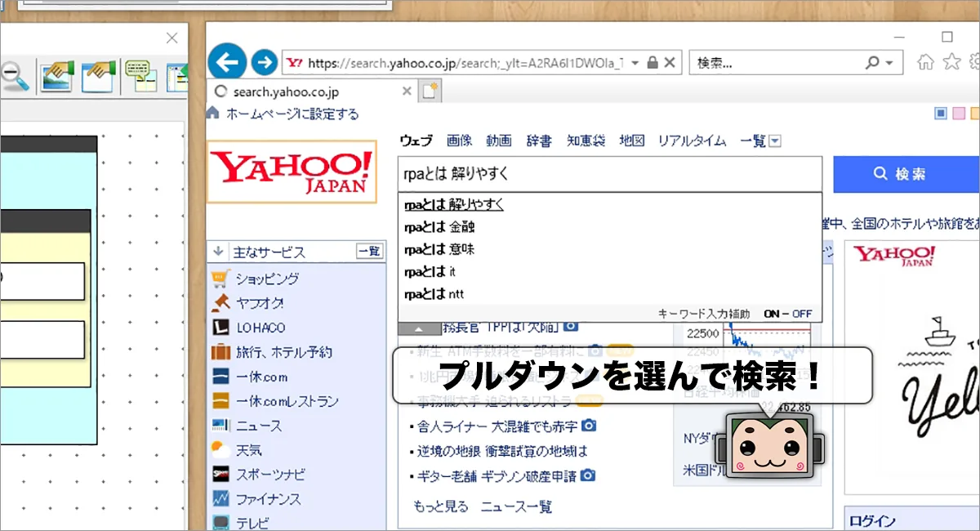Viewport: 980px width, 531px height.
Task: Click the lock icon in address bar
Action: 652,63
